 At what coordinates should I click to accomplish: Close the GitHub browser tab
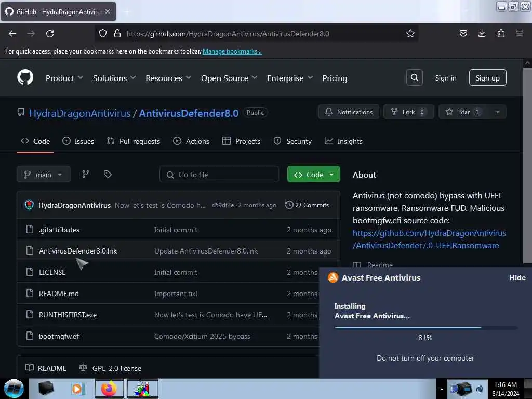(108, 11)
